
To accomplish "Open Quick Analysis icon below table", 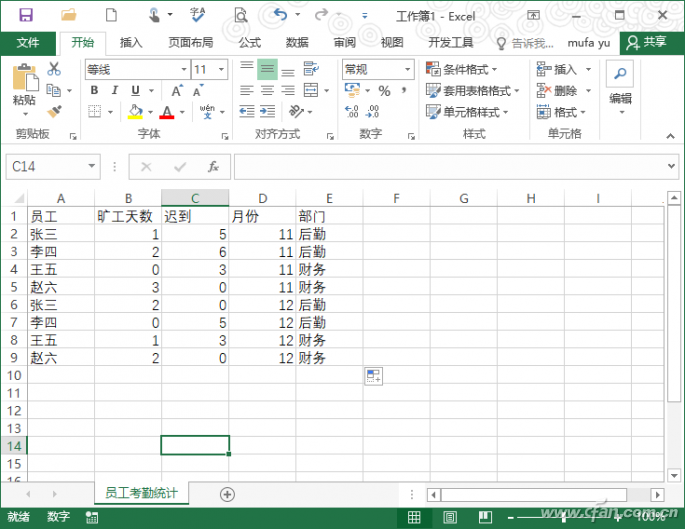I will [374, 376].
